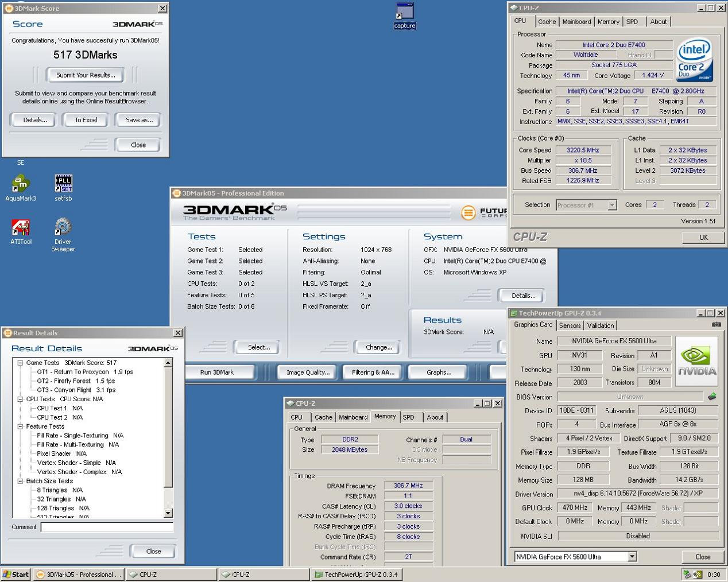Viewport: 728px width, 582px height.
Task: Click Submit Your Results button
Action: click(86, 75)
